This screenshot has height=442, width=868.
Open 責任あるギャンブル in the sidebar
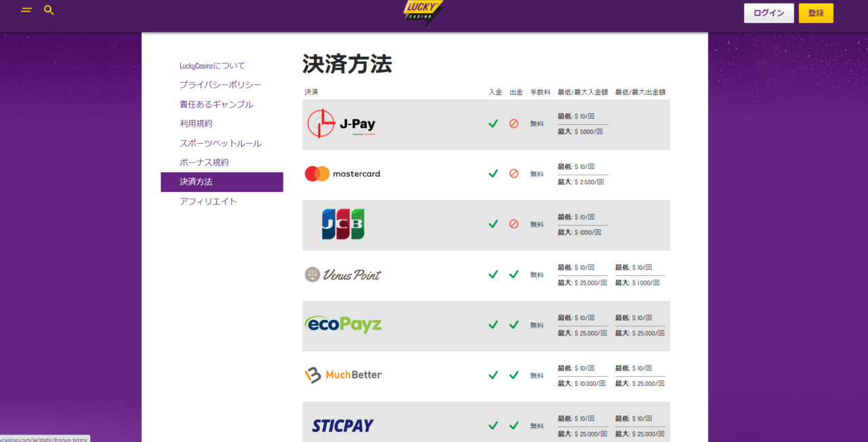[216, 104]
